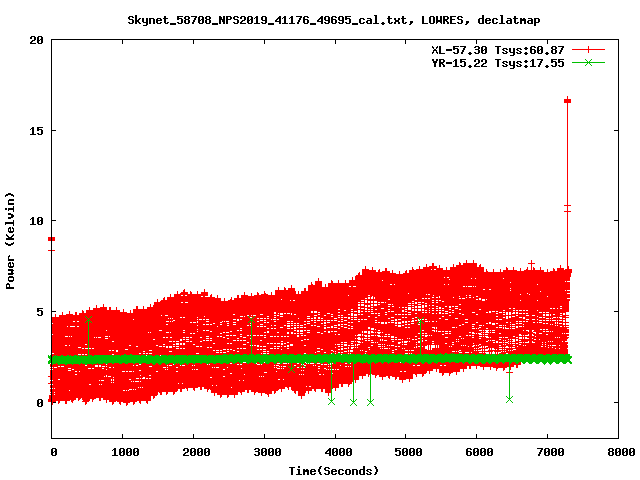The width and height of the screenshot is (640, 480).
Task: Click the green line sample in legend
Action: tap(588, 62)
